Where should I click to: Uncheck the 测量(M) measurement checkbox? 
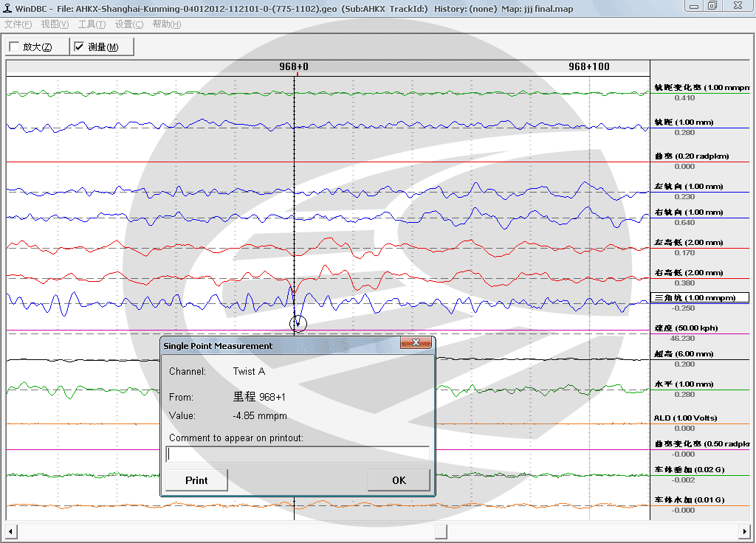79,46
